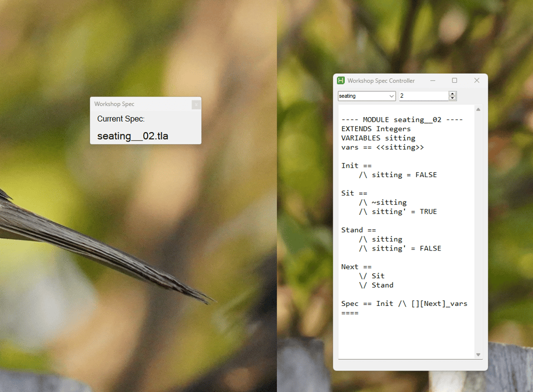Image resolution: width=533 pixels, height=392 pixels.
Task: Click the 'Spec == Init /\ [][Next]_vars' line
Action: click(x=404, y=304)
